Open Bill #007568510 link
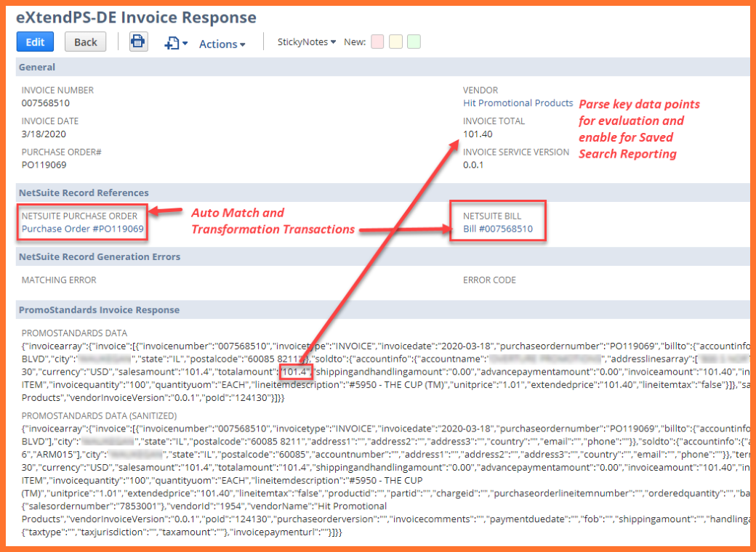This screenshot has width=756, height=552. [x=497, y=229]
